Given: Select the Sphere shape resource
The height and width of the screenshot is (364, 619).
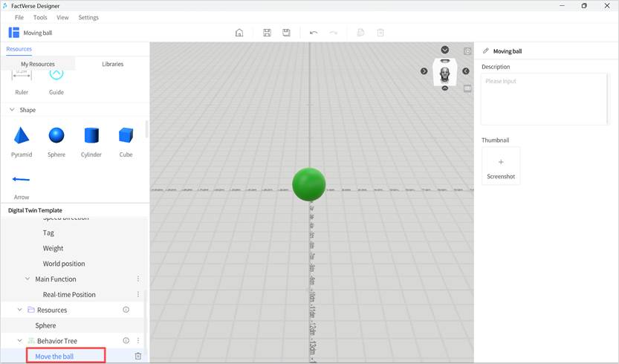Looking at the screenshot, I should click(56, 142).
